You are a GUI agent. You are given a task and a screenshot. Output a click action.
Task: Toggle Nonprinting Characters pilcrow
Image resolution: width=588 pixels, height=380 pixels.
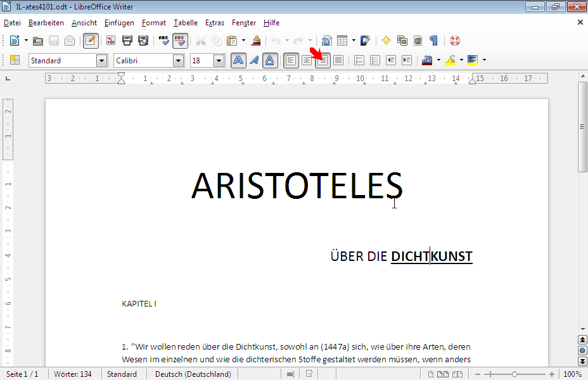433,41
